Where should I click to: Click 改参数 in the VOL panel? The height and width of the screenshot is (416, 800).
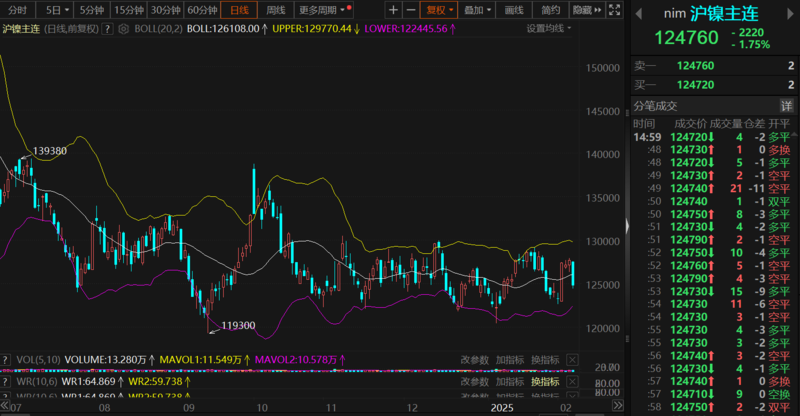[474, 359]
